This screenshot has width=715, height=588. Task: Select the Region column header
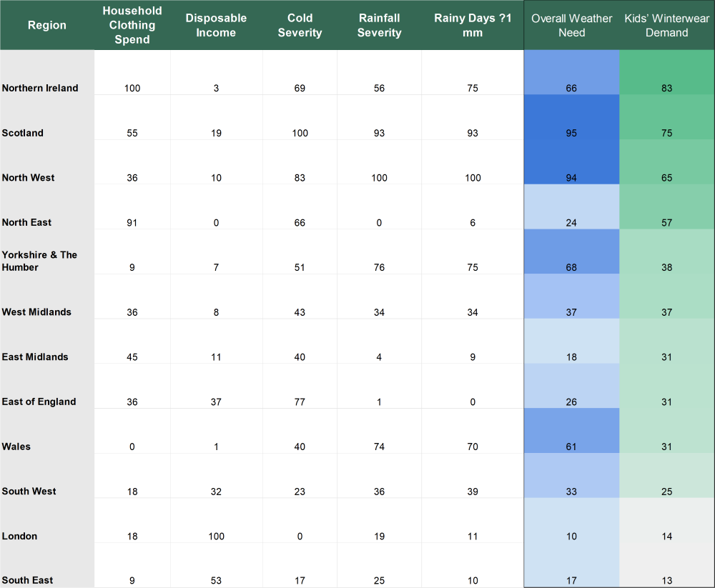click(47, 25)
